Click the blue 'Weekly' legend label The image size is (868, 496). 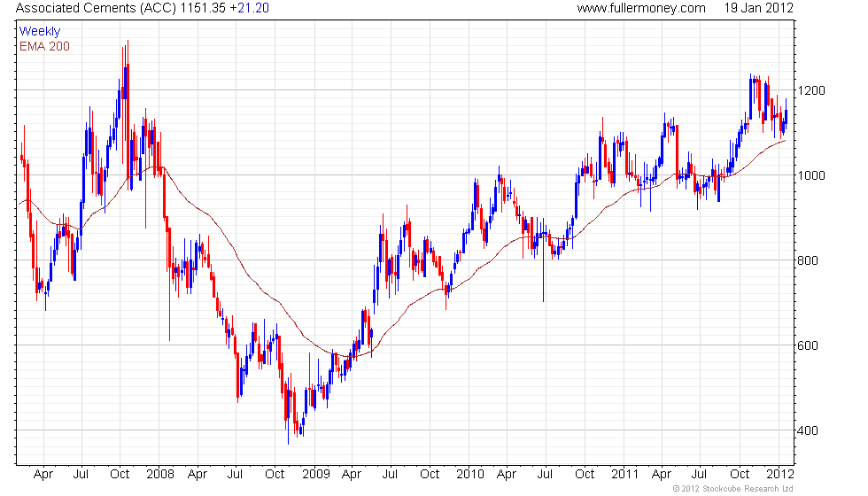click(39, 32)
